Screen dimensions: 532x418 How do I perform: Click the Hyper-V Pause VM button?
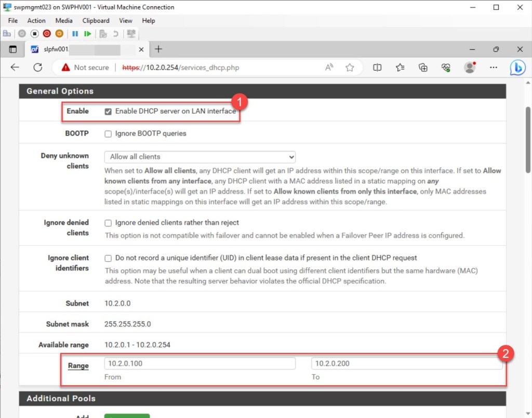point(75,34)
